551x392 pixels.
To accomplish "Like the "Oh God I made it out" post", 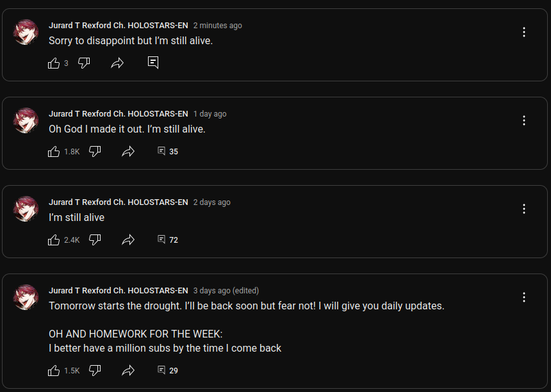I will click(x=54, y=152).
